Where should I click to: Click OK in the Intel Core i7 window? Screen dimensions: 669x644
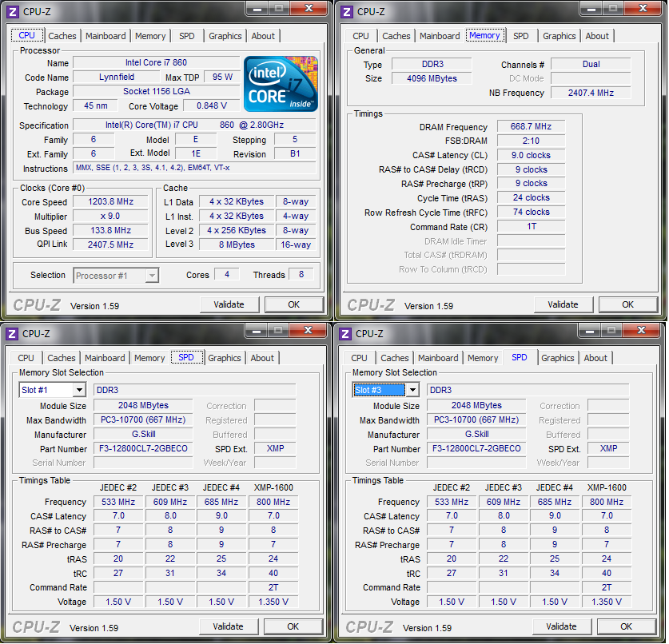293,304
